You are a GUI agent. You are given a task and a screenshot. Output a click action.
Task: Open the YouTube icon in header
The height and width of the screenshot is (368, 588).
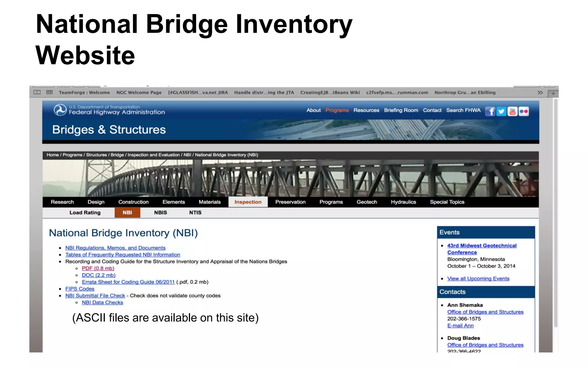(x=512, y=111)
